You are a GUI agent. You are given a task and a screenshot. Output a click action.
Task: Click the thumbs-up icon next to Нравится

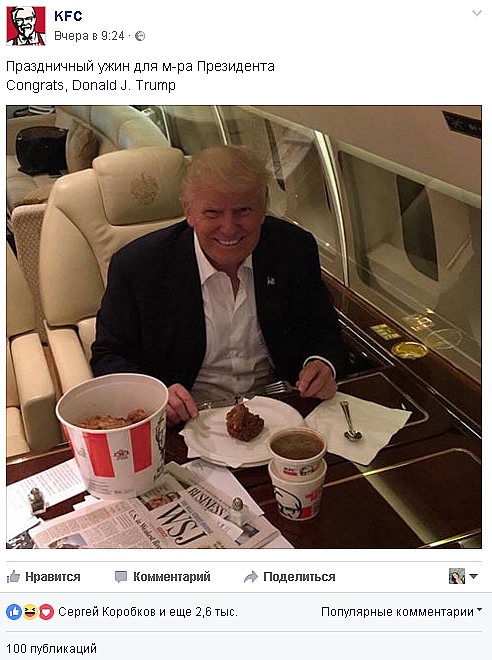coord(13,577)
